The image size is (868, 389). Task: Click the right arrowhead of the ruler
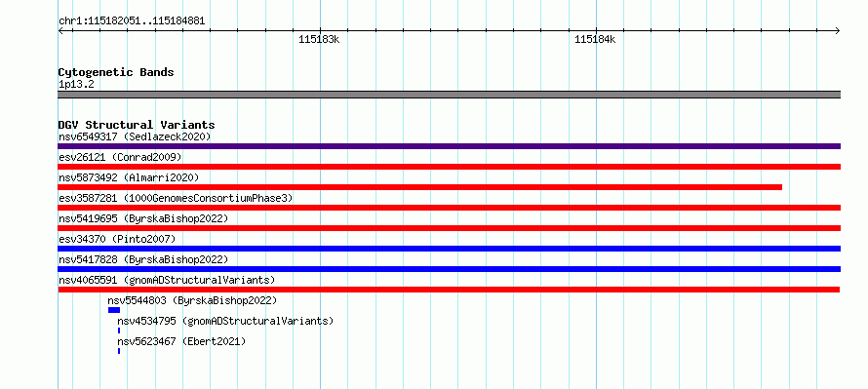coord(837,31)
